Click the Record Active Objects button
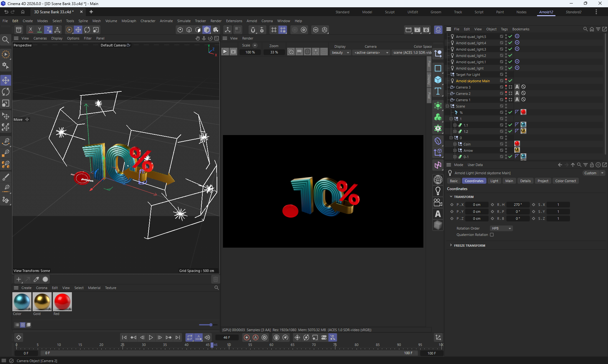 coord(247,337)
